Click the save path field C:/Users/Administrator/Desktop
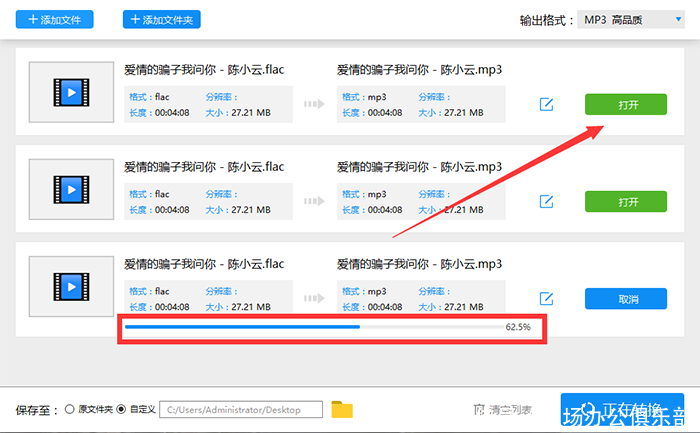The image size is (700, 433). [241, 409]
